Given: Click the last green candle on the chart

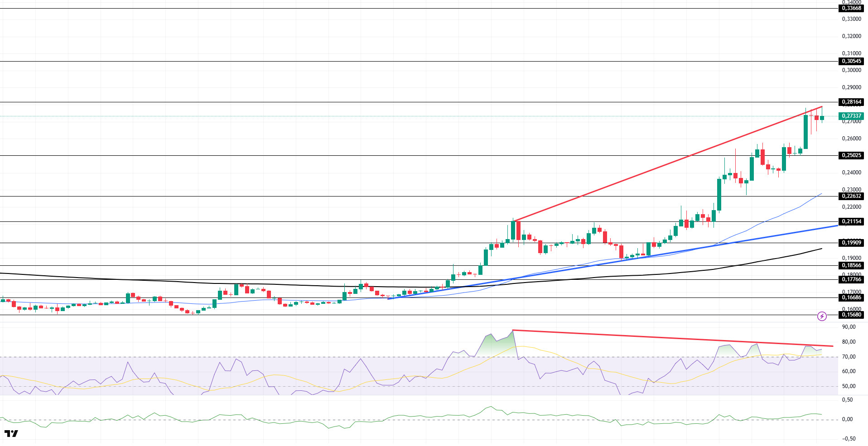Looking at the screenshot, I should click(x=822, y=118).
